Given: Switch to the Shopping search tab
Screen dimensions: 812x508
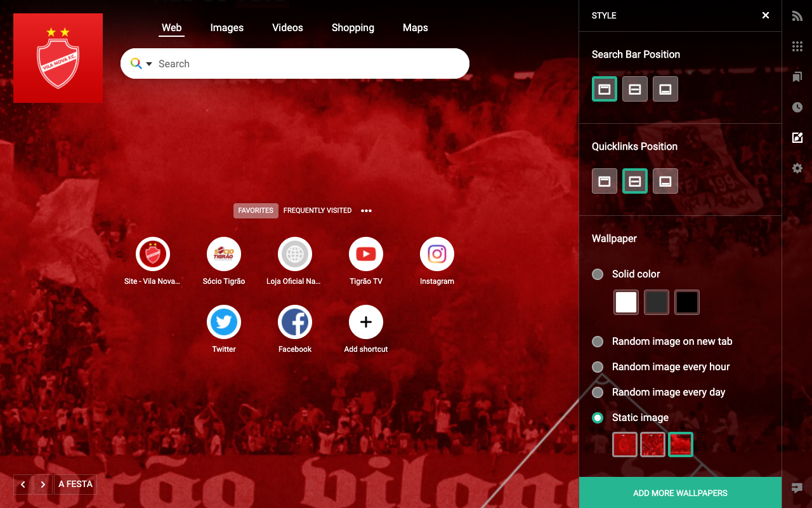Looking at the screenshot, I should click(353, 28).
